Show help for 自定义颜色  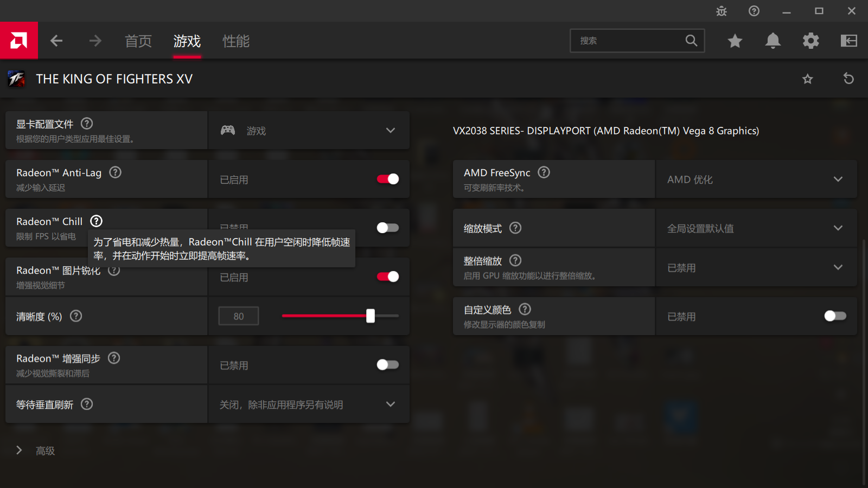click(x=525, y=309)
